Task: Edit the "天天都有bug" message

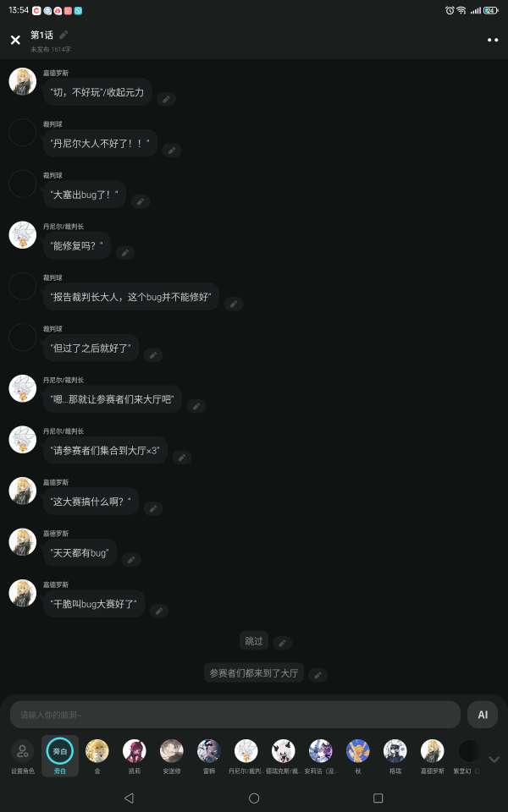Action: click(x=131, y=560)
